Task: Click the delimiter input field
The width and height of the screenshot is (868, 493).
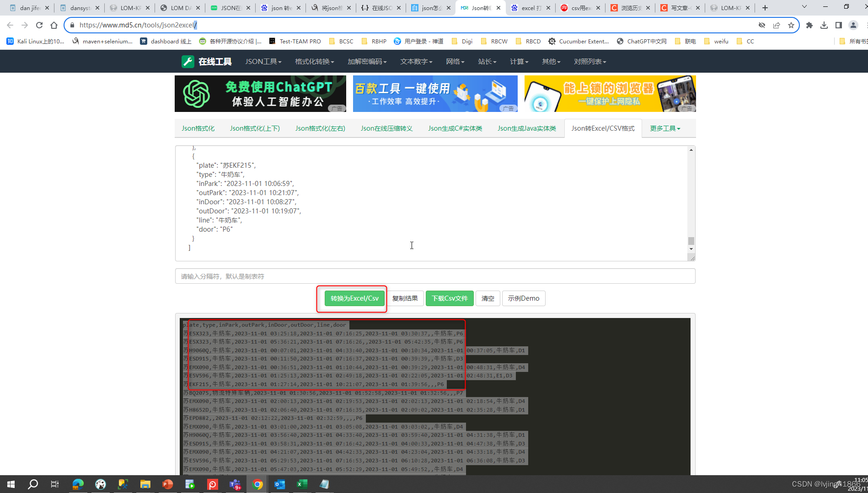Action: [x=434, y=276]
